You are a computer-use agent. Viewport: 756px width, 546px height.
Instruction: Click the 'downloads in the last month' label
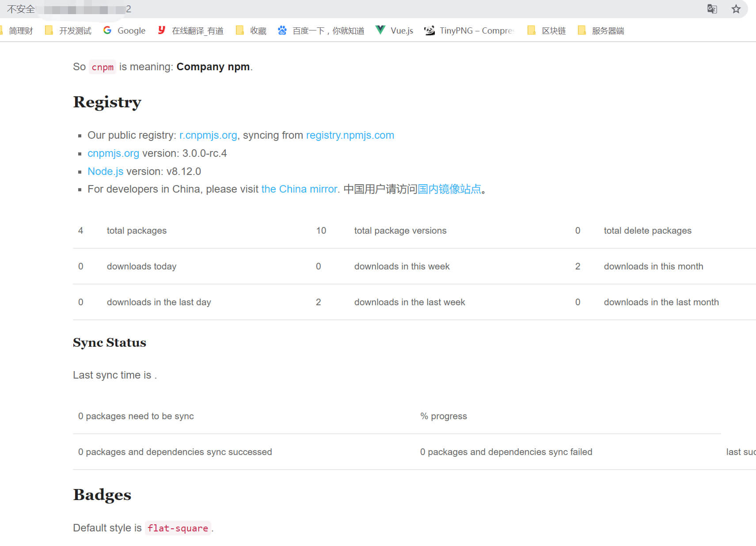tap(661, 302)
